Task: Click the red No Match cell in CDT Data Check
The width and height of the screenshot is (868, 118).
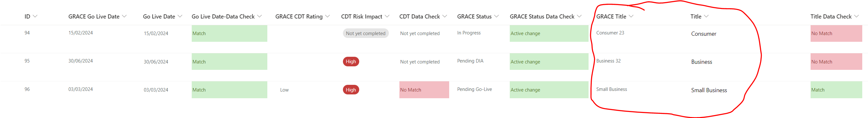Action: point(424,90)
